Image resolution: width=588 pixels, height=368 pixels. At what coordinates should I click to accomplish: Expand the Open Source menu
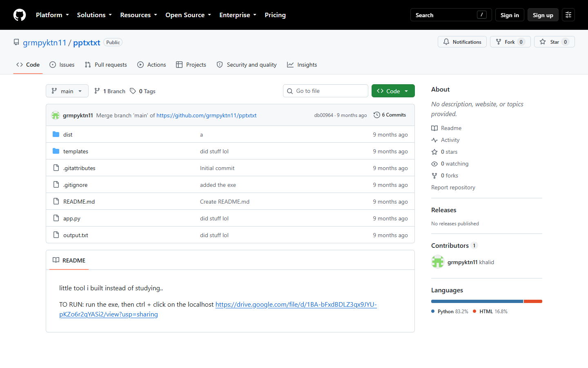click(x=188, y=15)
